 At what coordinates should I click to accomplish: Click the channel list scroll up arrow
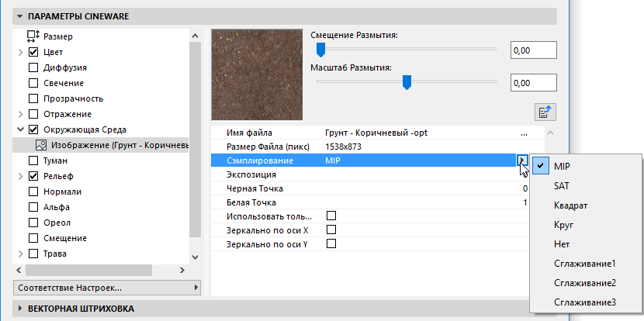[x=195, y=36]
